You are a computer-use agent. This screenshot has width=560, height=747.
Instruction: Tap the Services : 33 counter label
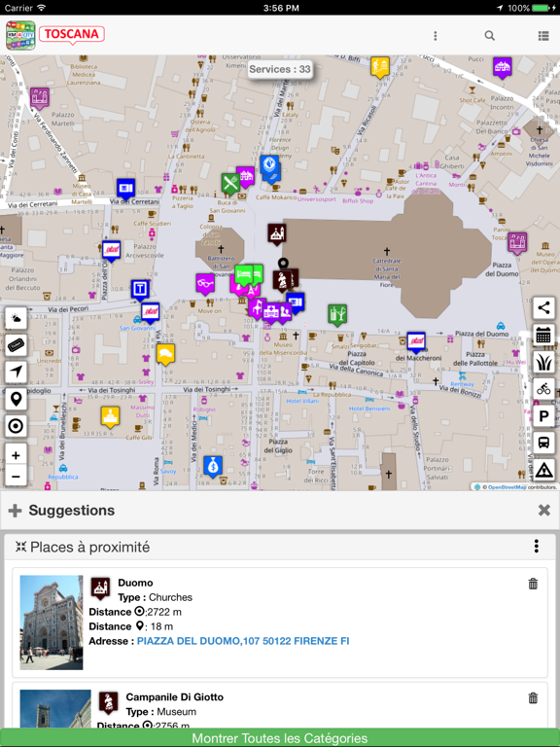click(280, 70)
